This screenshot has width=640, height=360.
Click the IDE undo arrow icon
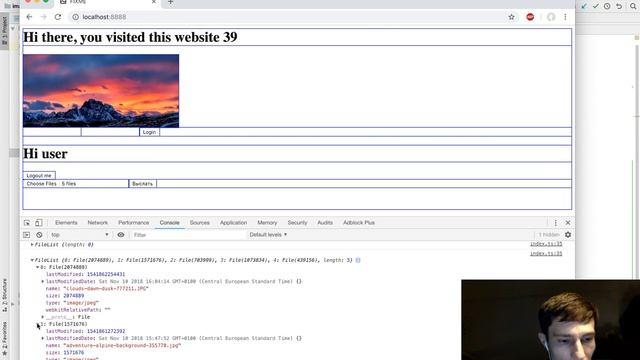(619, 6)
